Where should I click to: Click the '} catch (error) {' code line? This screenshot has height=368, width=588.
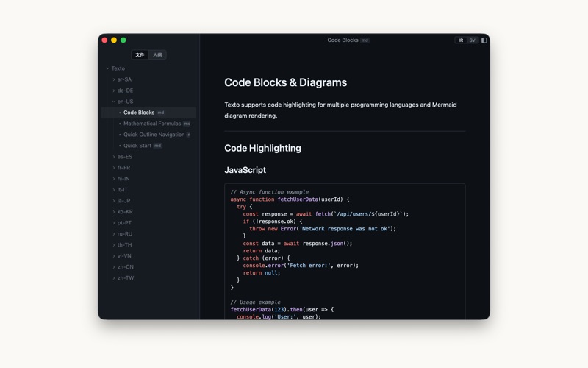(263, 258)
